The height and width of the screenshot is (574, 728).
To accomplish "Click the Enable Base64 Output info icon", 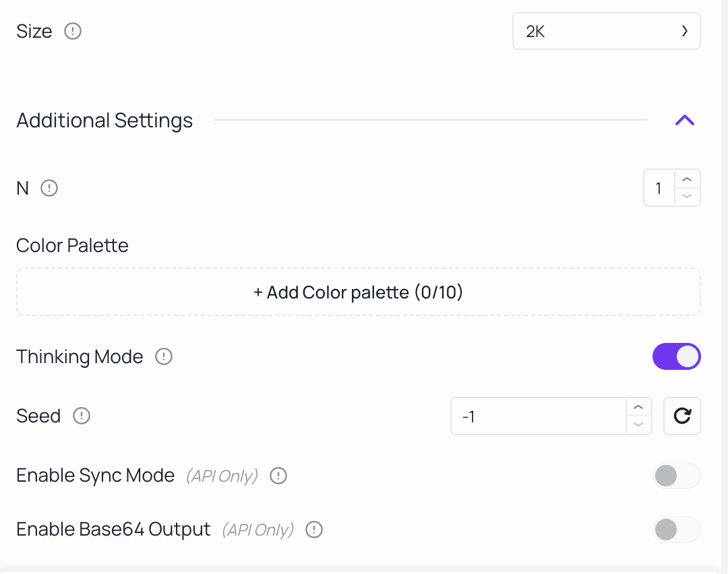I will coord(314,530).
